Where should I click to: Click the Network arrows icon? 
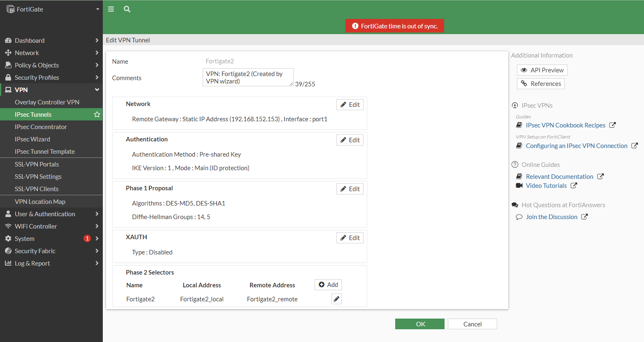pos(8,53)
